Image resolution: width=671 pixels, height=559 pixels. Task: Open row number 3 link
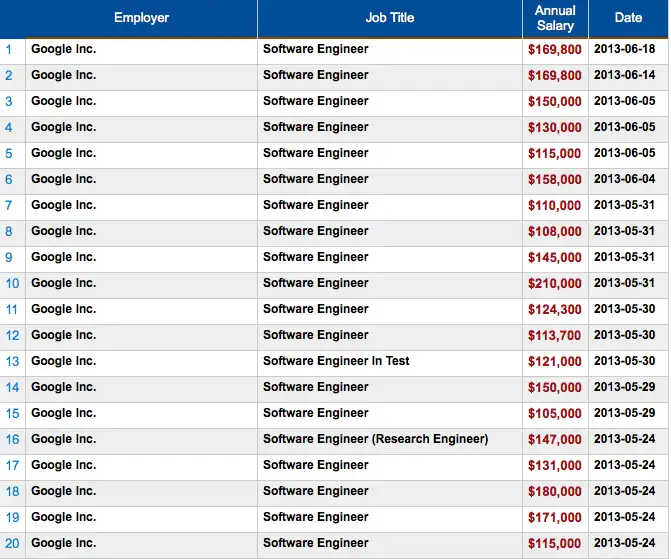click(9, 101)
